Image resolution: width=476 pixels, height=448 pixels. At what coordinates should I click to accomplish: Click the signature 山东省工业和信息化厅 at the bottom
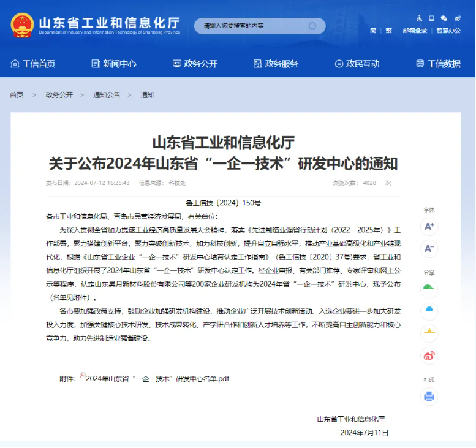[350, 419]
